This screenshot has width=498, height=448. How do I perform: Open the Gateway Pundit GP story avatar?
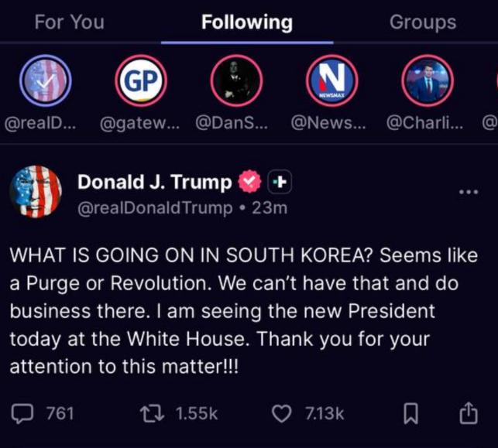click(x=141, y=81)
